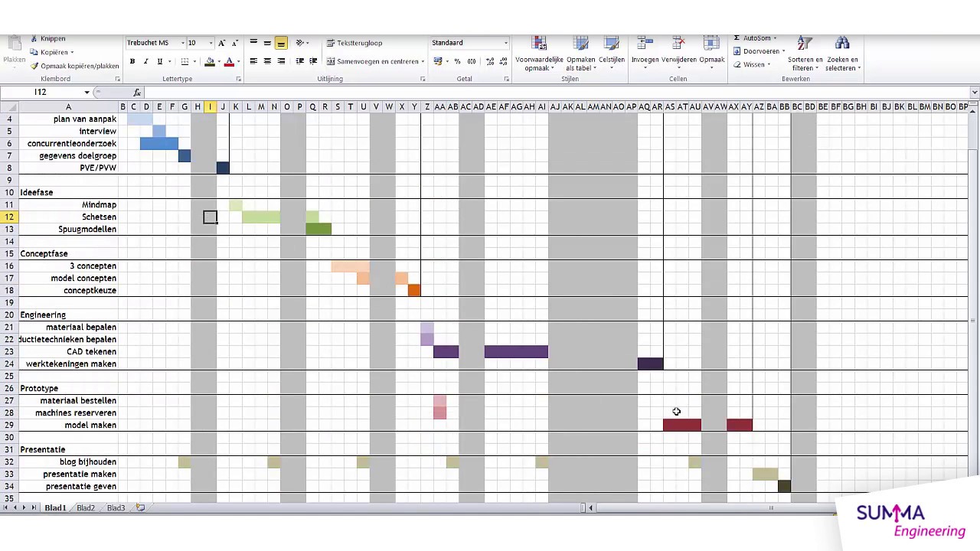Screen dimensions: 980x551
Task: Click the percent style icon
Action: [457, 61]
